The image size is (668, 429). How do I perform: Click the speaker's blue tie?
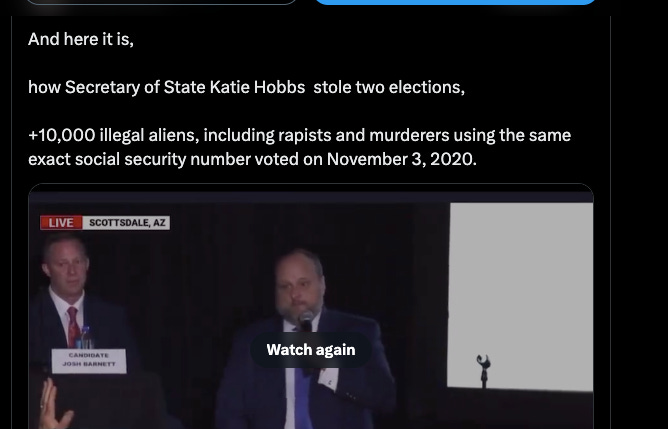(x=302, y=398)
